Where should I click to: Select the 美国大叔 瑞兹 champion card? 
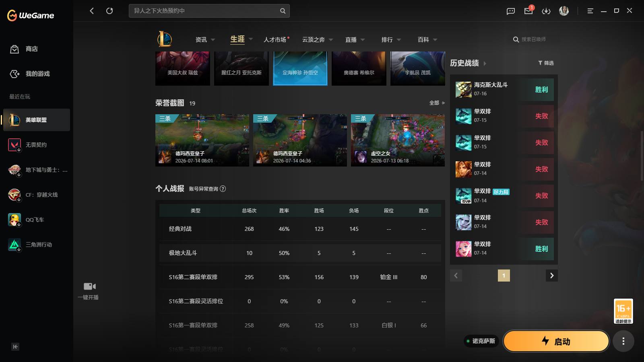pos(183,68)
